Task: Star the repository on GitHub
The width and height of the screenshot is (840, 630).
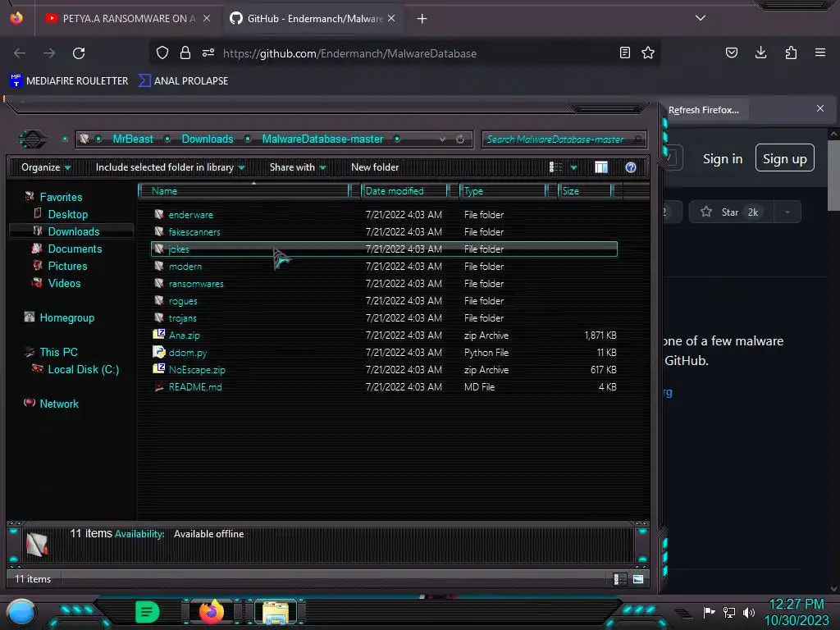Action: (x=732, y=212)
